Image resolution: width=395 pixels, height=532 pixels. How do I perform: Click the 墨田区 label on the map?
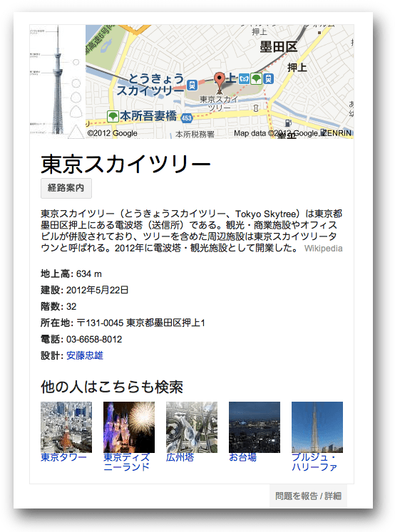point(279,47)
